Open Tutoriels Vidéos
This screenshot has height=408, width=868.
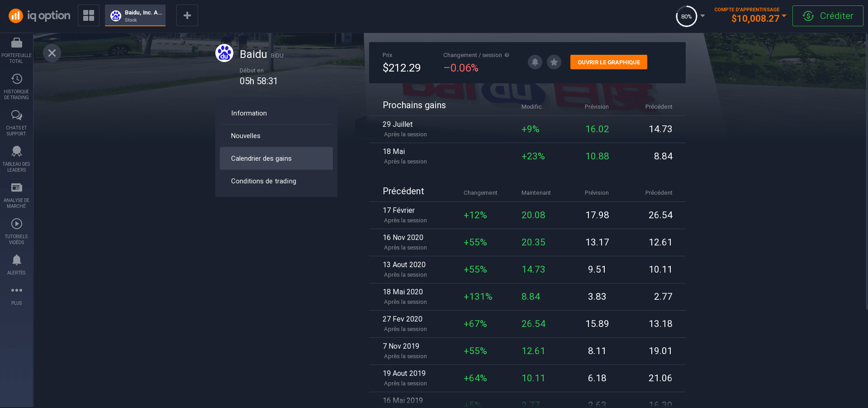16,232
